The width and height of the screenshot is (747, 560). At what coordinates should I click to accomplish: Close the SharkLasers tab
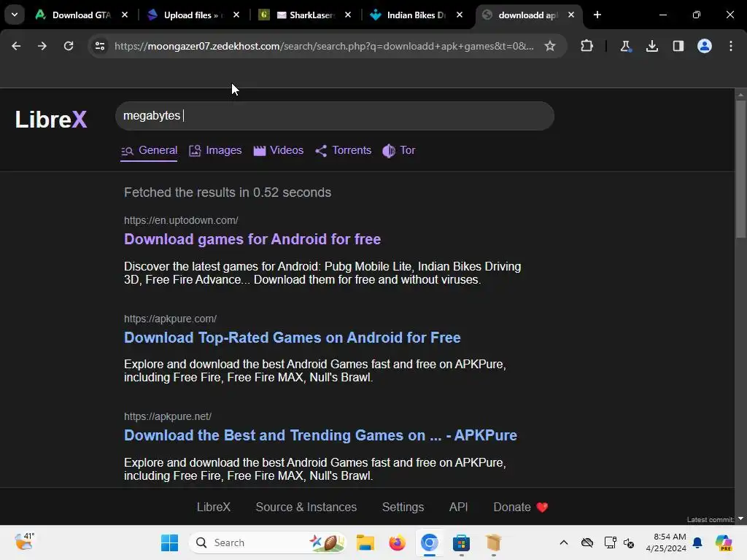pos(348,15)
